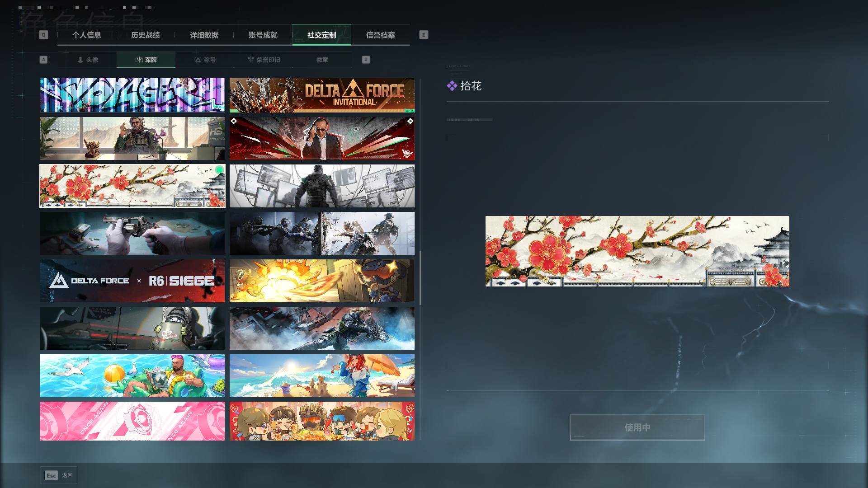Select the bearded operator at desk banner
This screenshot has height=488, width=868.
[132, 138]
